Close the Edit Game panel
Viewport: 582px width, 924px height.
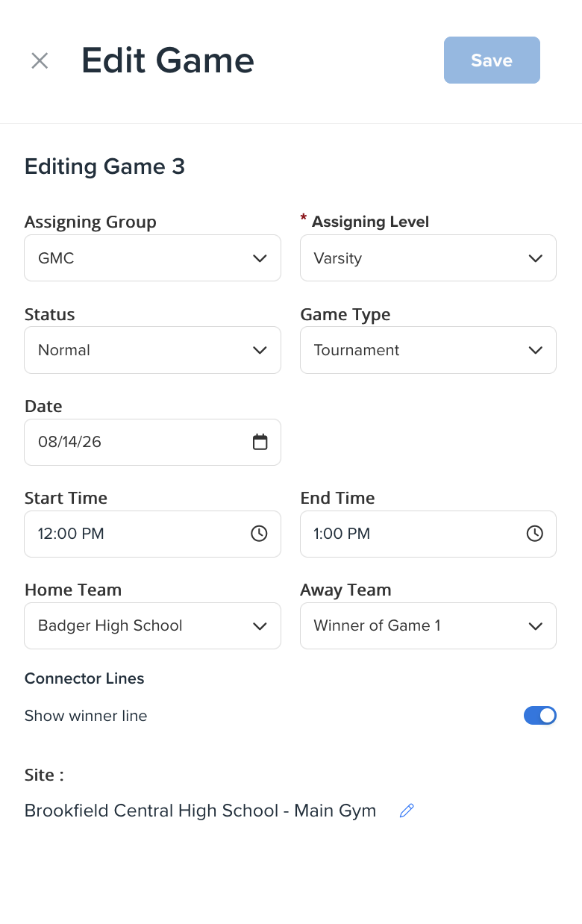pos(40,60)
